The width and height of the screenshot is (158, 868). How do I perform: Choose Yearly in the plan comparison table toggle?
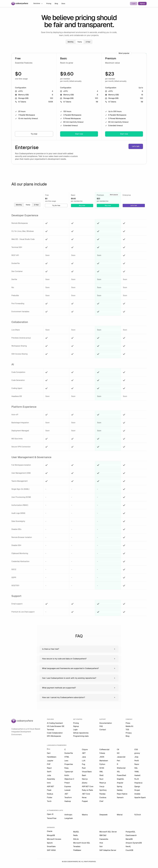(28, 205)
